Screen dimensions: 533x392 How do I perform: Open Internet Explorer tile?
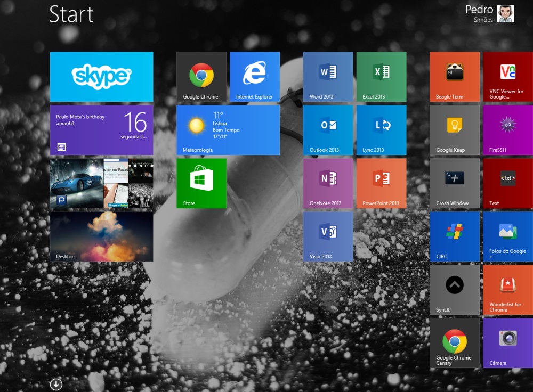pos(255,77)
